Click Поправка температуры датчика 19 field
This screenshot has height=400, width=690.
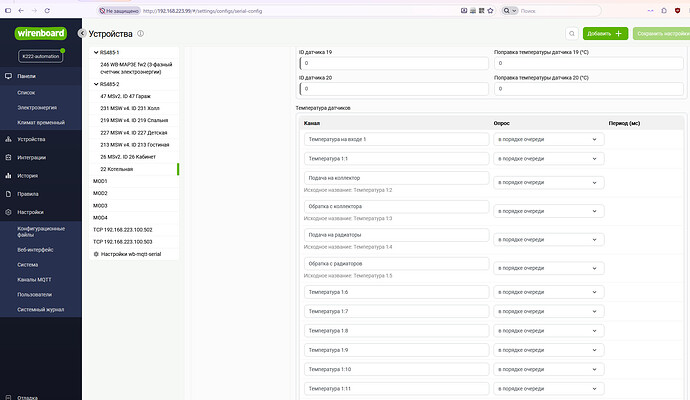click(588, 63)
